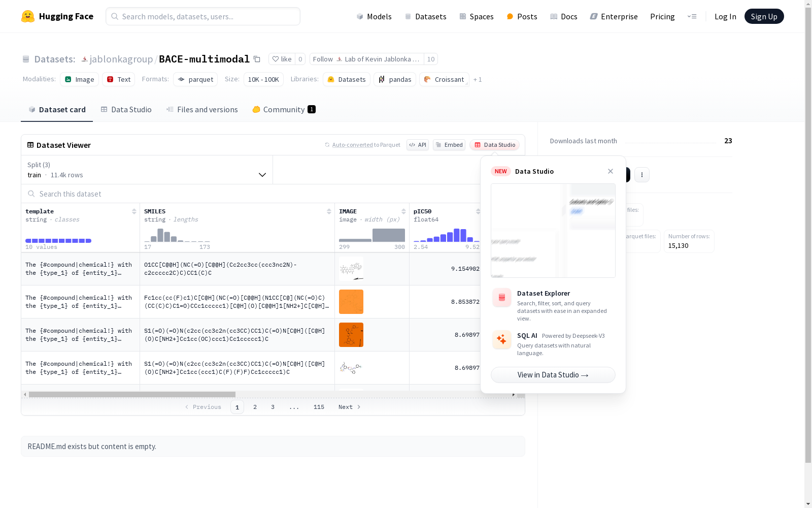Open Docs in the top navigation

pyautogui.click(x=564, y=16)
